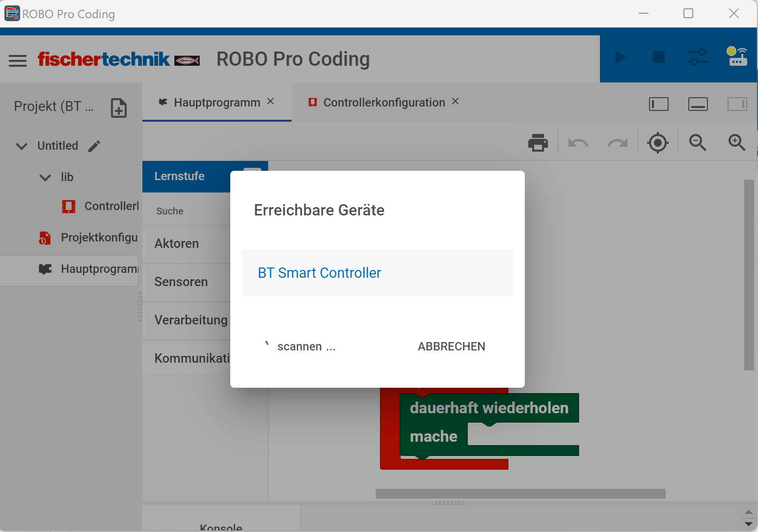Image resolution: width=758 pixels, height=532 pixels.
Task: Click the console resize grip handle
Action: 449,503
